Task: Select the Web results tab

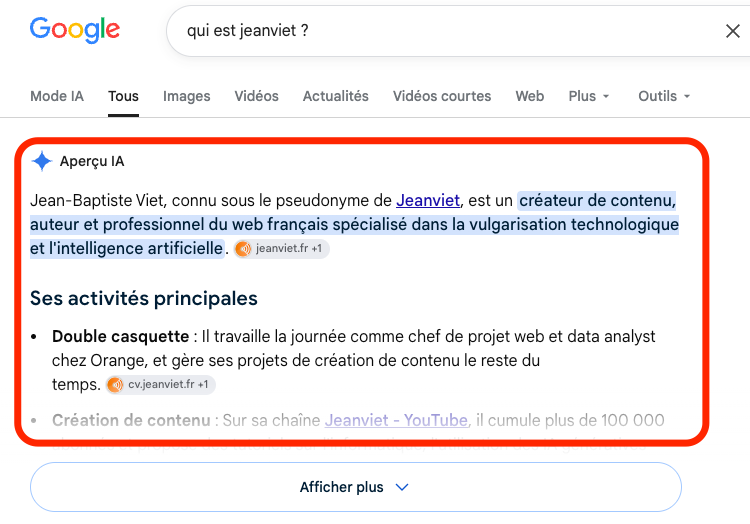Action: click(529, 96)
